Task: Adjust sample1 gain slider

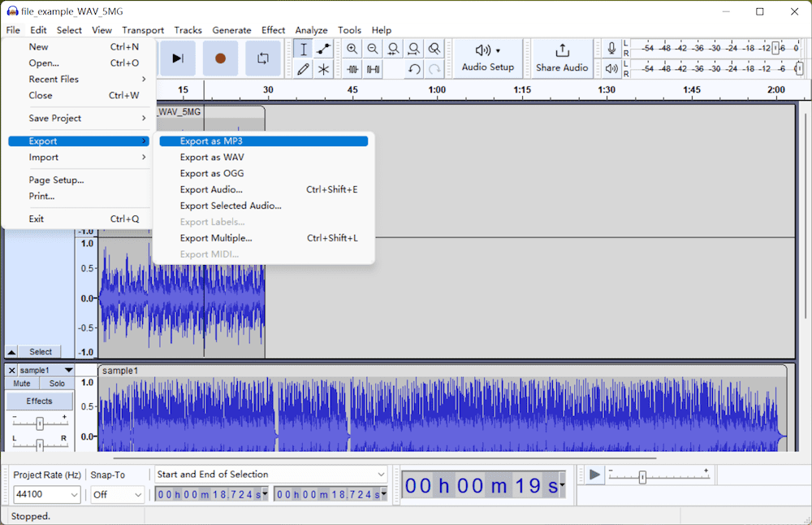Action: [40, 423]
